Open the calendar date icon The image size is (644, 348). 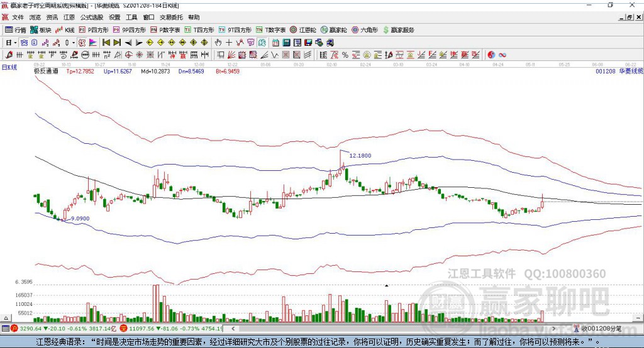pyautogui.click(x=275, y=43)
